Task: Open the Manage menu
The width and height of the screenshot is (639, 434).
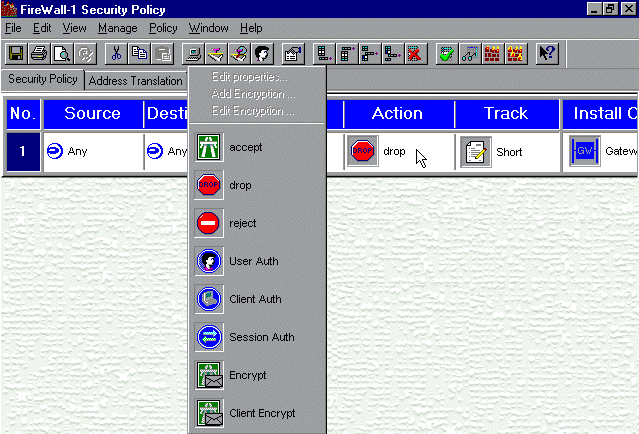Action: tap(117, 28)
